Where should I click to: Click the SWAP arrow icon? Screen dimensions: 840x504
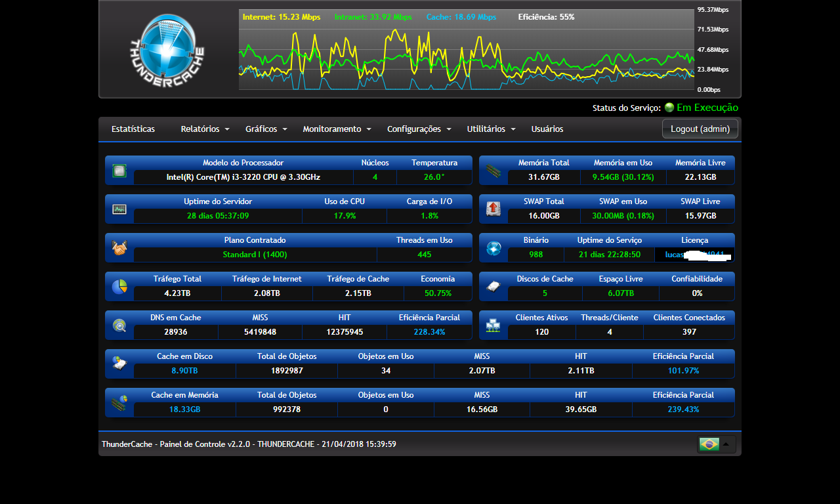pos(493,209)
